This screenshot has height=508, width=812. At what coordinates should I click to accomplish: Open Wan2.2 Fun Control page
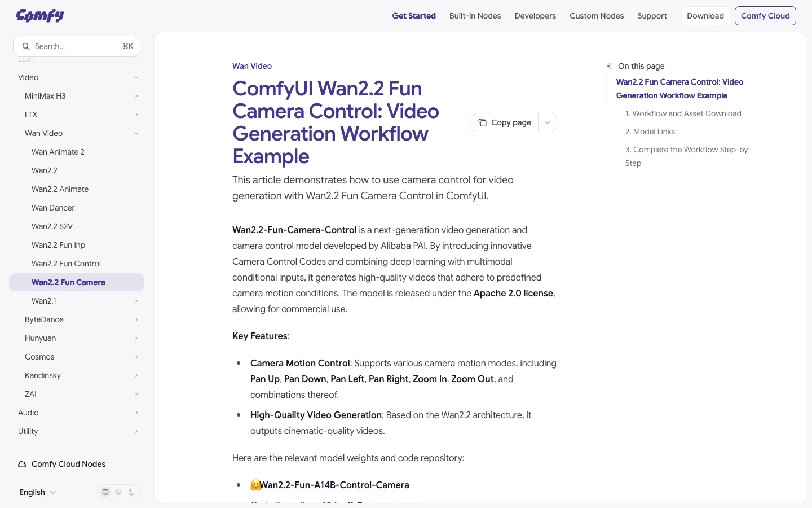(x=77, y=264)
